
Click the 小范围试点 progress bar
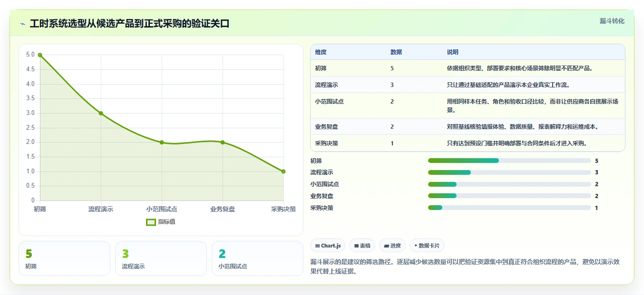pyautogui.click(x=509, y=184)
